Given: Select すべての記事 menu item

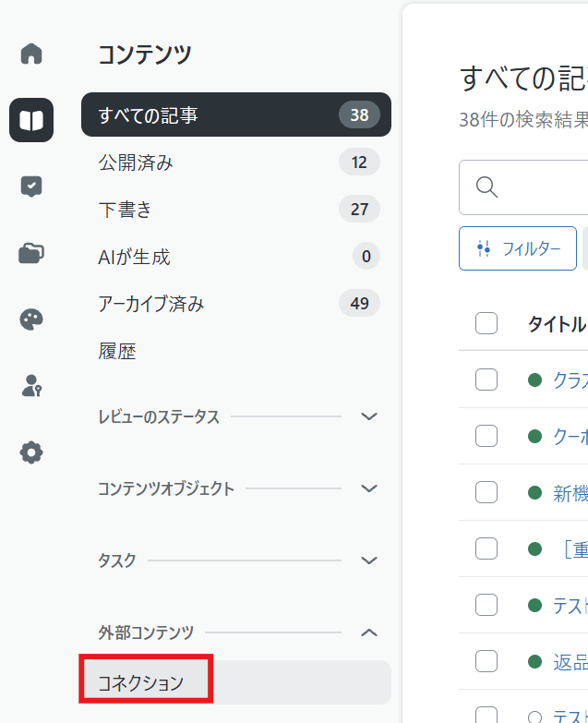Looking at the screenshot, I should pos(236,114).
